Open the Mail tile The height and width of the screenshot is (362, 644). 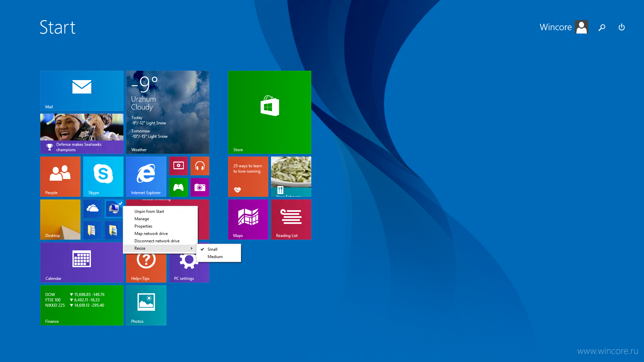[82, 91]
